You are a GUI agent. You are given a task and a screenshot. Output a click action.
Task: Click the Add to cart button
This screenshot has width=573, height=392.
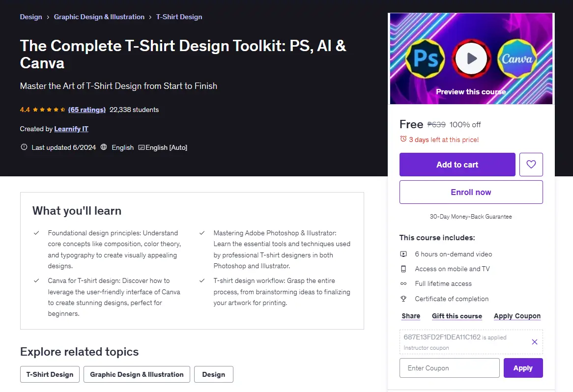(x=457, y=165)
